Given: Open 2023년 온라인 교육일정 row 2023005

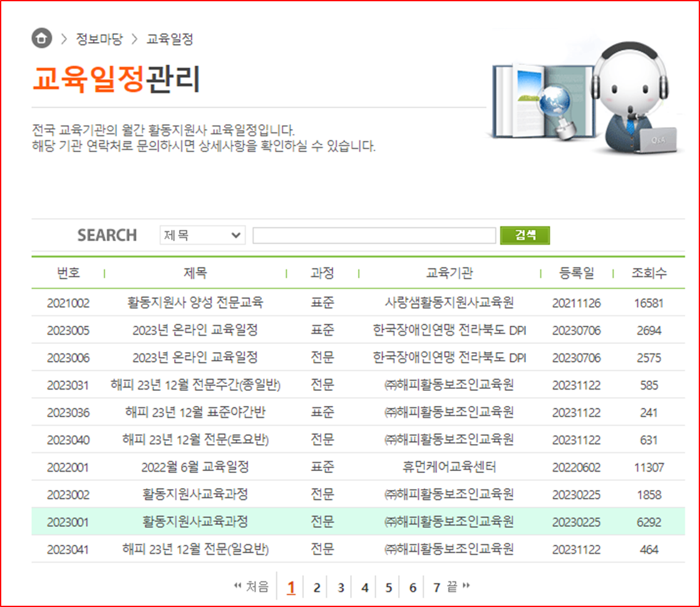Looking at the screenshot, I should tap(195, 330).
